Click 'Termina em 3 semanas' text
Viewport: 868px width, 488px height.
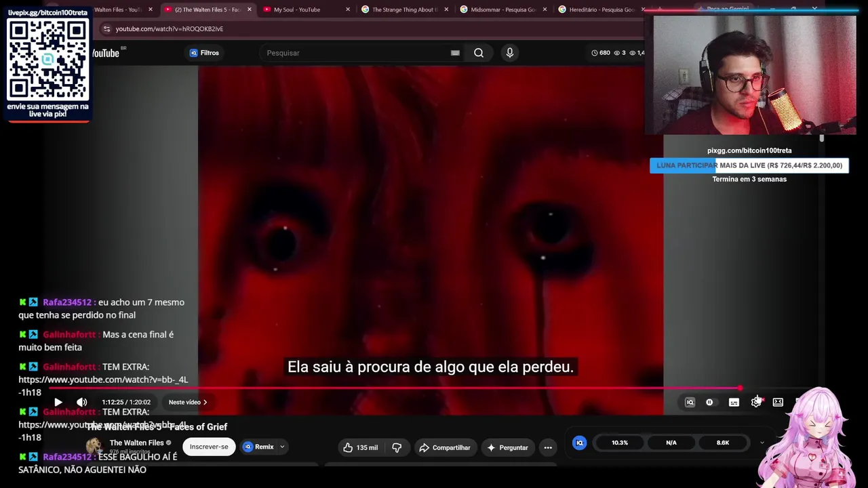(x=749, y=179)
